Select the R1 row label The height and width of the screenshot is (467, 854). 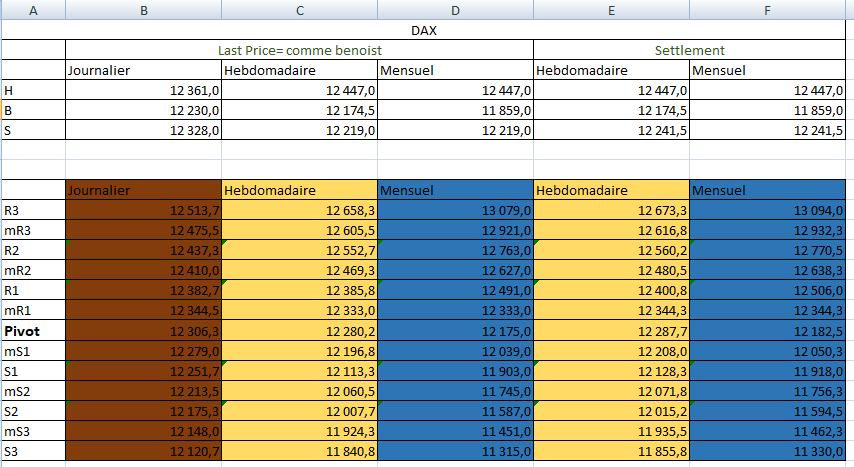pyautogui.click(x=33, y=290)
